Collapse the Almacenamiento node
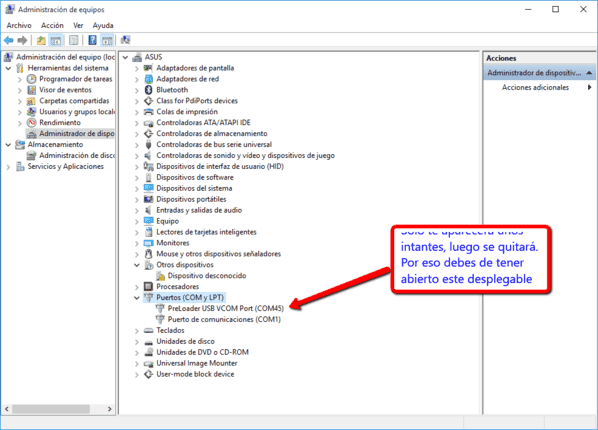The image size is (598, 430). [x=8, y=145]
